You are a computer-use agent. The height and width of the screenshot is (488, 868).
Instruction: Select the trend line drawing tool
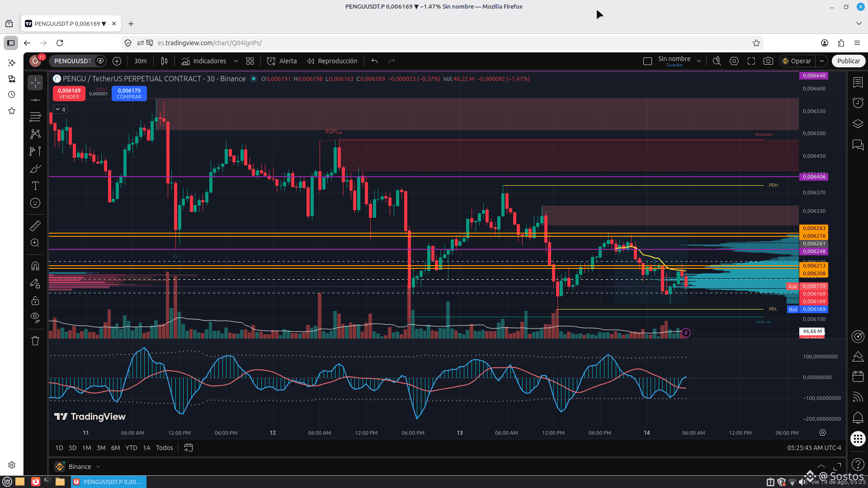tap(35, 100)
